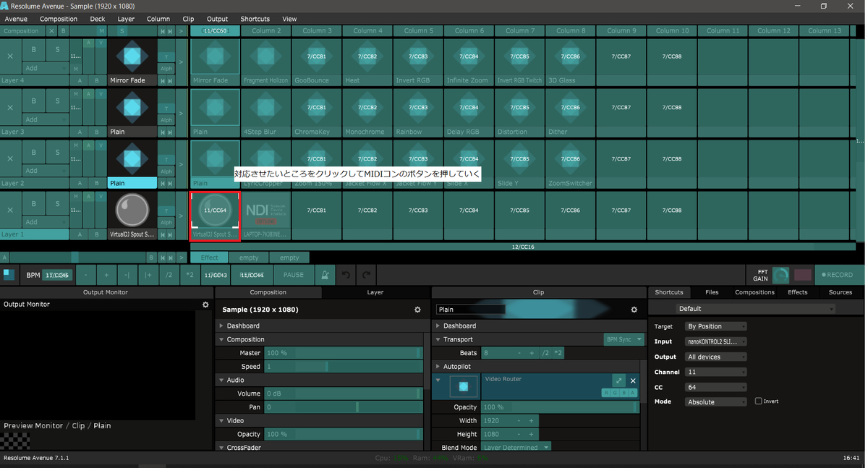Open the BPM Sync transport dropdown
Viewport: 868px width, 468px height.
point(624,339)
